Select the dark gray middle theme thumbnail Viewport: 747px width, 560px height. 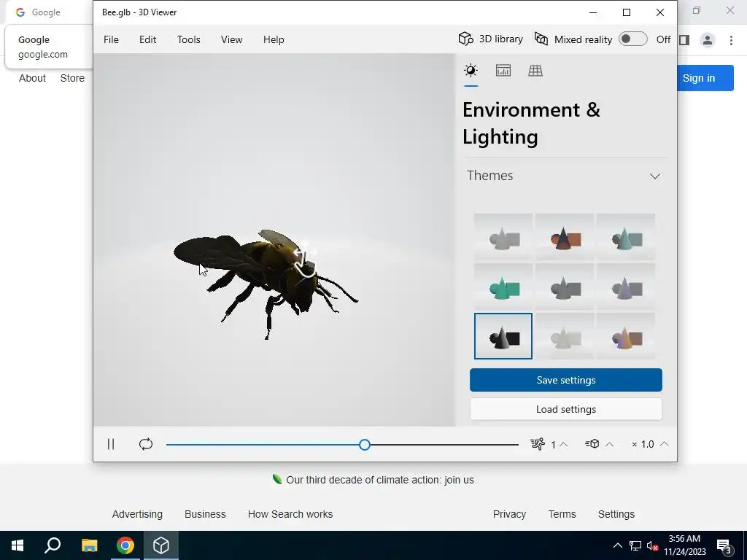coord(565,286)
